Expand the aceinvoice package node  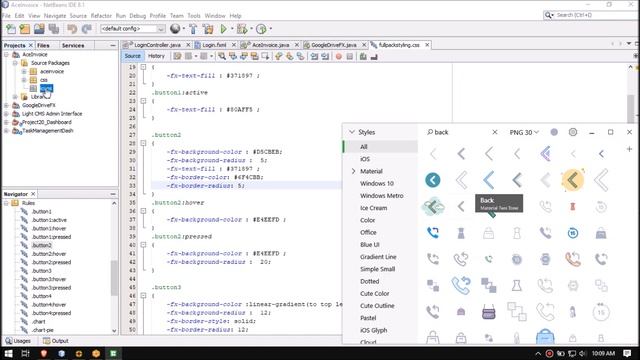click(24, 71)
